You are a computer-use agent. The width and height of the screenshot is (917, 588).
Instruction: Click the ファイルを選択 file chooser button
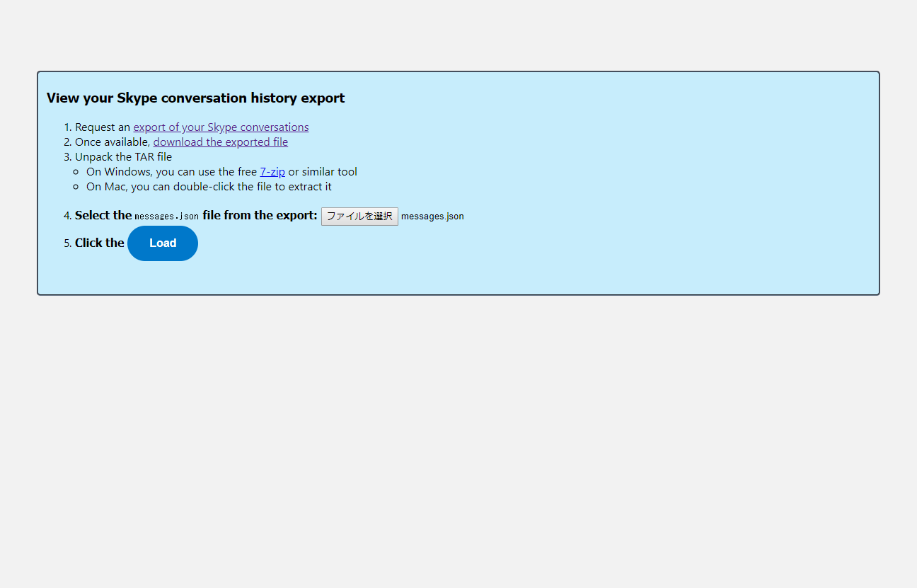[x=359, y=217]
